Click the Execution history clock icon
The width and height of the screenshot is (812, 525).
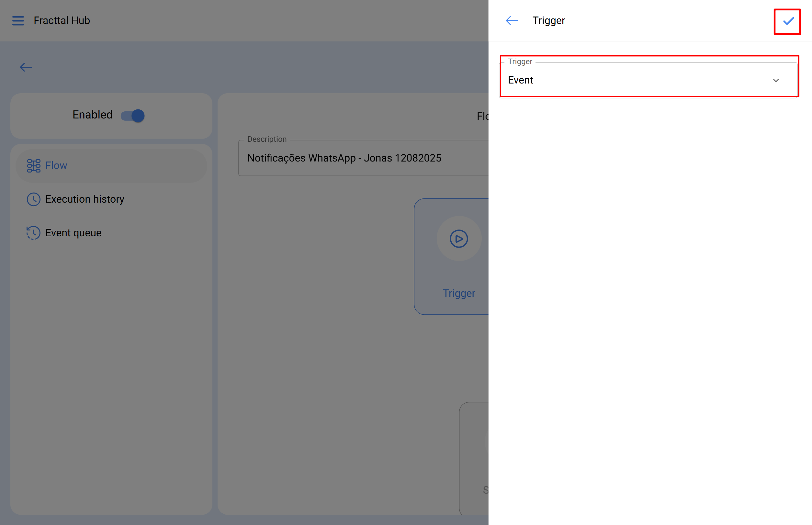click(x=33, y=199)
